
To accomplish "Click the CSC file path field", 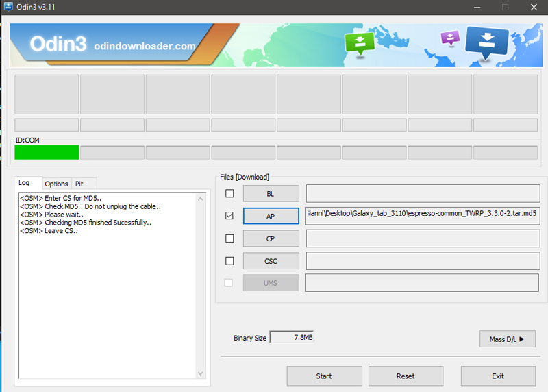I will pyautogui.click(x=423, y=261).
